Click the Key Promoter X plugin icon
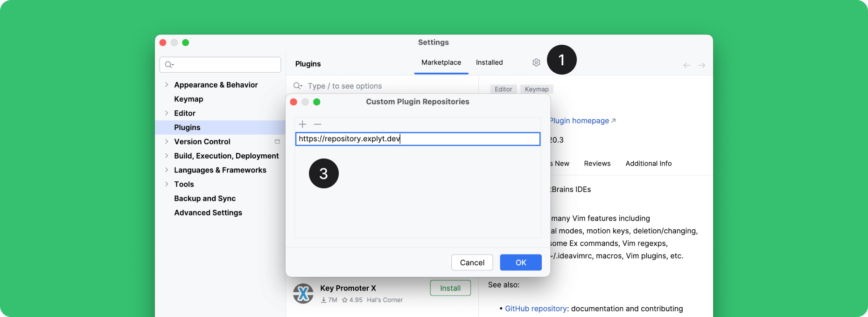Screen dimensions: 868x317 tap(303, 293)
